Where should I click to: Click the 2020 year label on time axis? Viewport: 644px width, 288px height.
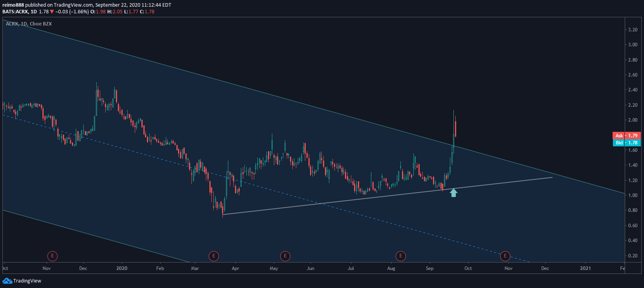pyautogui.click(x=122, y=268)
